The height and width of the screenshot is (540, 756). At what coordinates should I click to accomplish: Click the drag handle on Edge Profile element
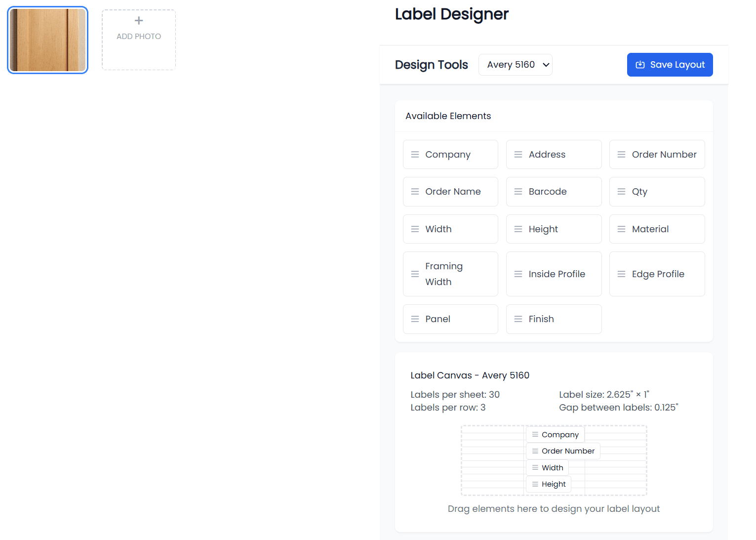[622, 274]
